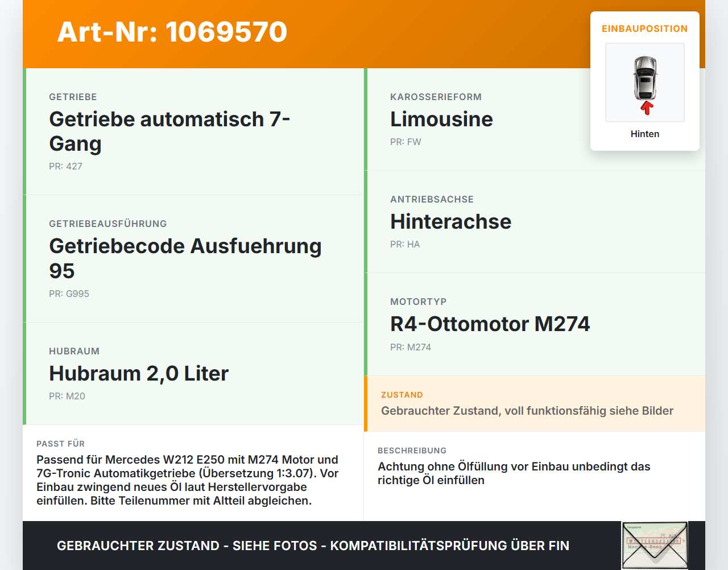Click the KAROSSERIEFORM label
This screenshot has height=570, width=728.
tap(436, 97)
